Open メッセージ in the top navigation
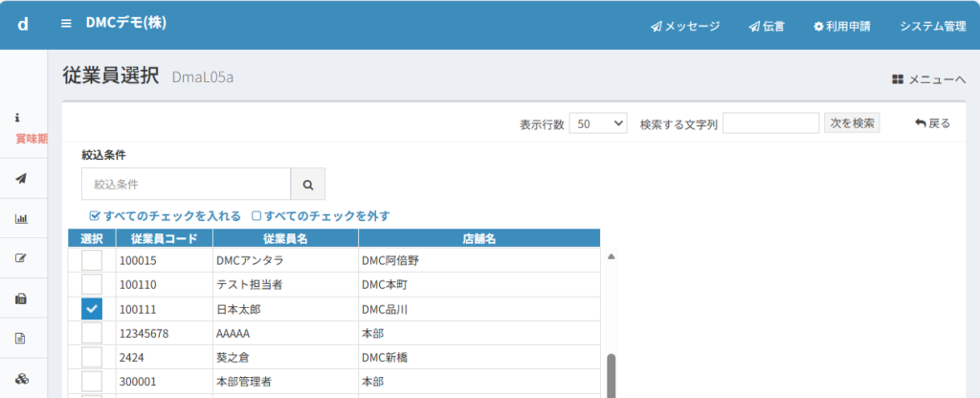This screenshot has height=398, width=980. [x=685, y=26]
